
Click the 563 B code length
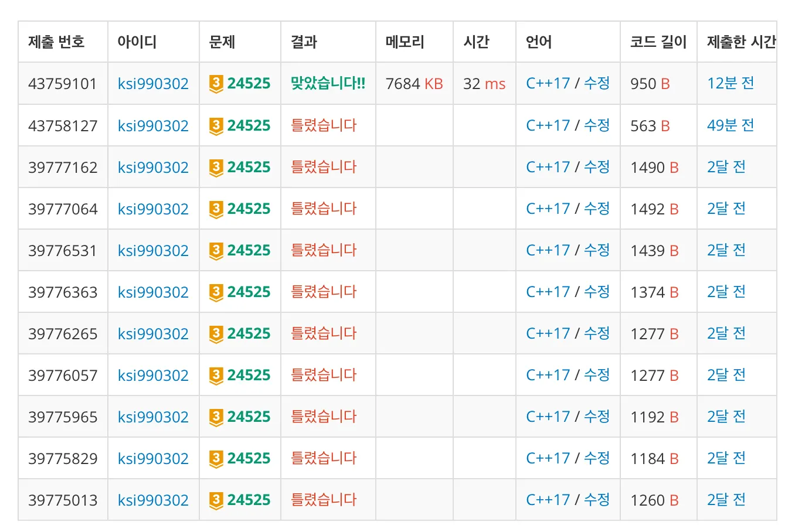650,125
